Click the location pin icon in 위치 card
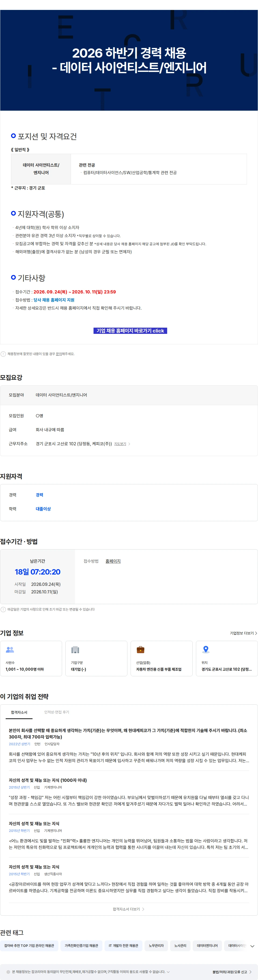The width and height of the screenshot is (258, 980). pos(206,649)
